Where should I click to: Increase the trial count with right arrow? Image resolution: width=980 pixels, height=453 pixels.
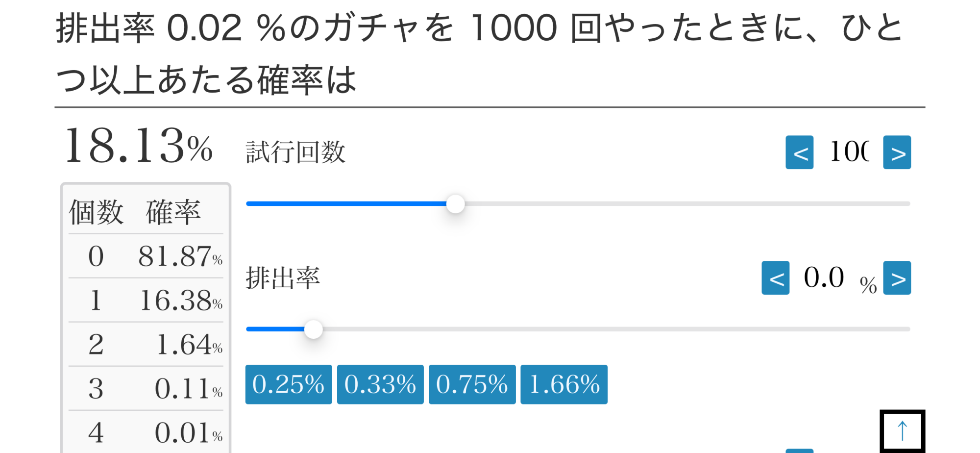[897, 152]
